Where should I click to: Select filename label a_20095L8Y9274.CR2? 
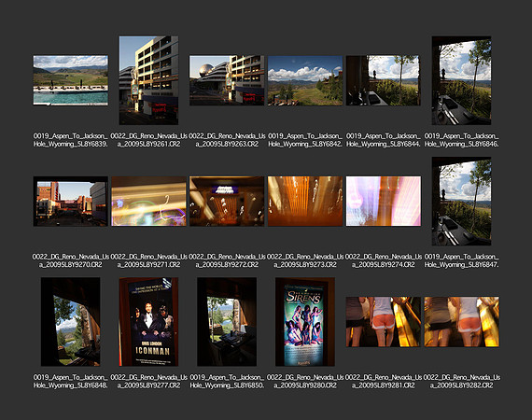point(384,265)
